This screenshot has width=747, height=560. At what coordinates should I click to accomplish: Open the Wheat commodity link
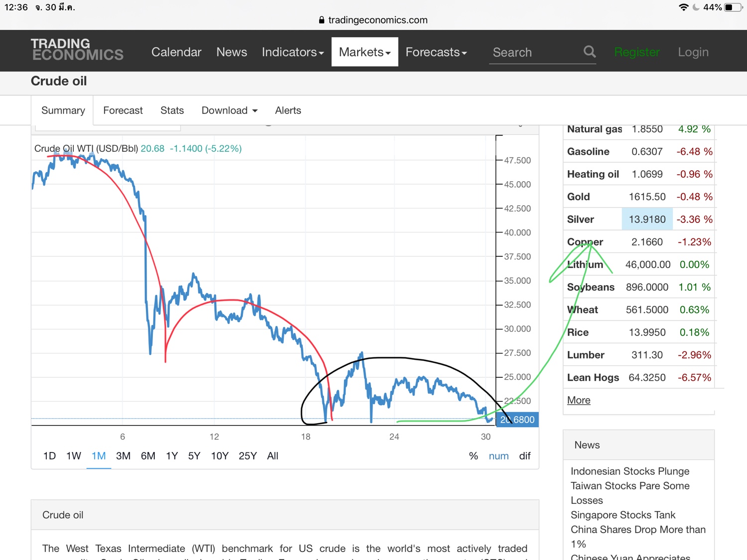click(583, 310)
